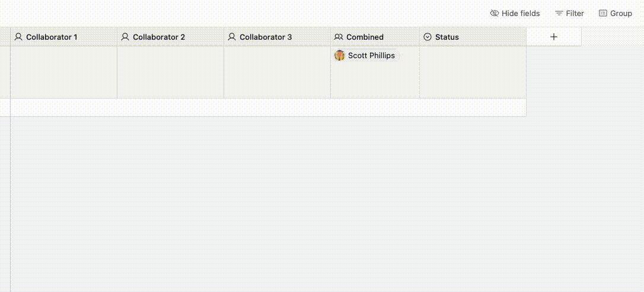Open the Filter menu label
The width and height of the screenshot is (644, 292).
tap(575, 13)
